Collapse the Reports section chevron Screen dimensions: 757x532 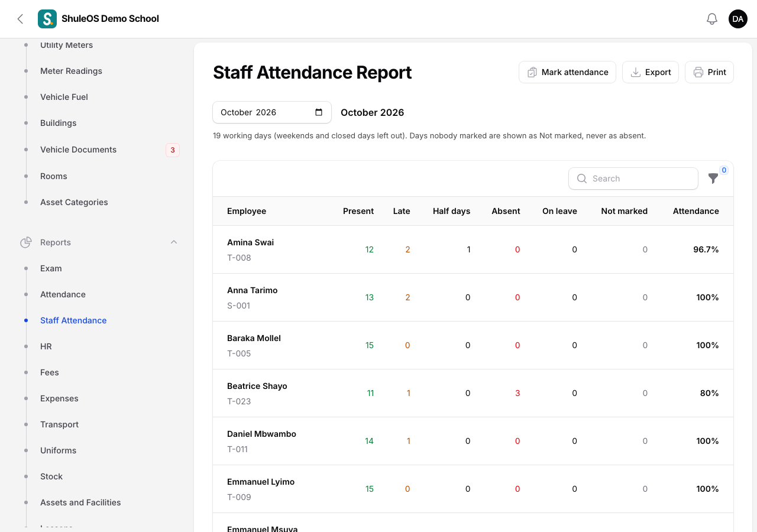(x=174, y=242)
